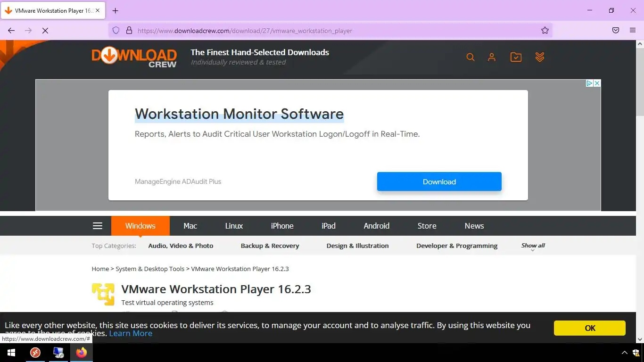
Task: Click the scrollbar down arrow
Action: click(640, 339)
